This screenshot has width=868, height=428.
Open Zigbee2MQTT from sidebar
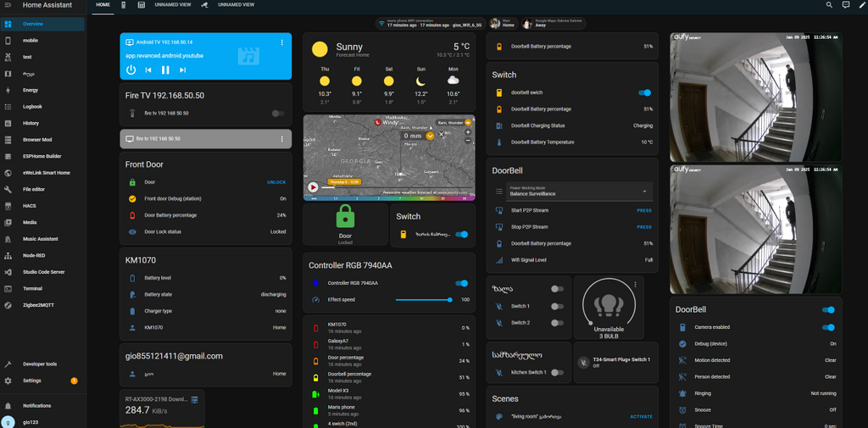click(x=42, y=305)
